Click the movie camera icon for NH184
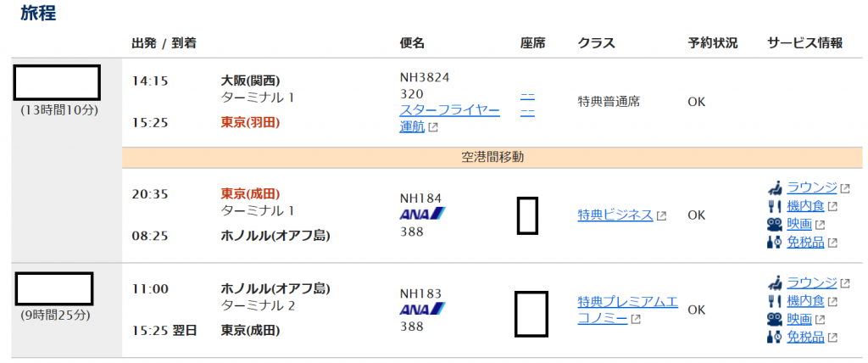Screen dimensions: 868x363 click(775, 225)
